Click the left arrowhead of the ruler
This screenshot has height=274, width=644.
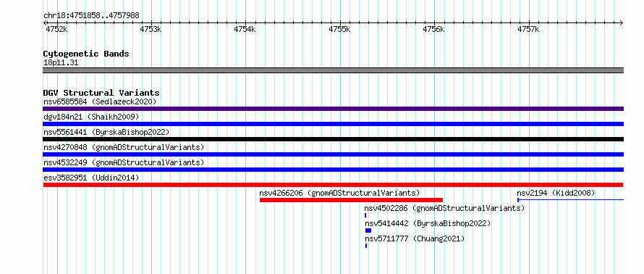[45, 22]
